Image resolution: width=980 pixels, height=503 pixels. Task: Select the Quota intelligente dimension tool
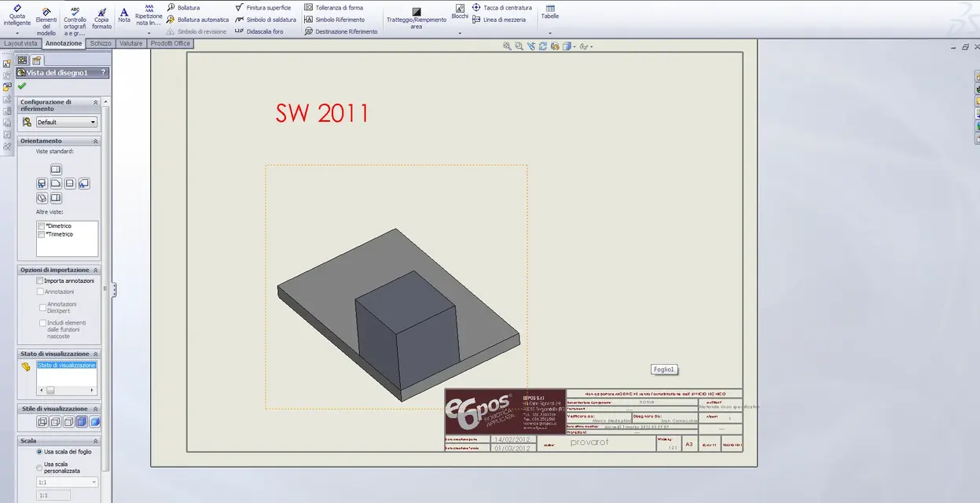pyautogui.click(x=17, y=17)
